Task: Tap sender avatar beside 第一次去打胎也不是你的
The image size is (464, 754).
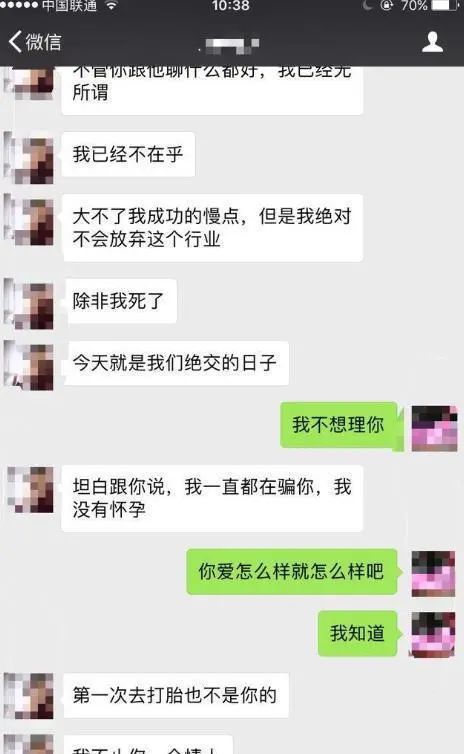Action: pos(29,696)
